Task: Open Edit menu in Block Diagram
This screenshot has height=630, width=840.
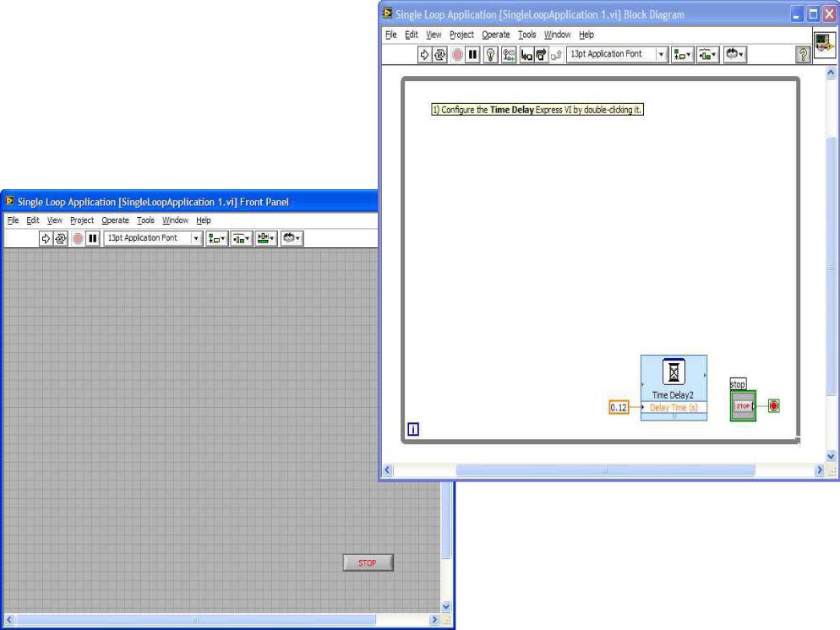Action: (x=412, y=35)
